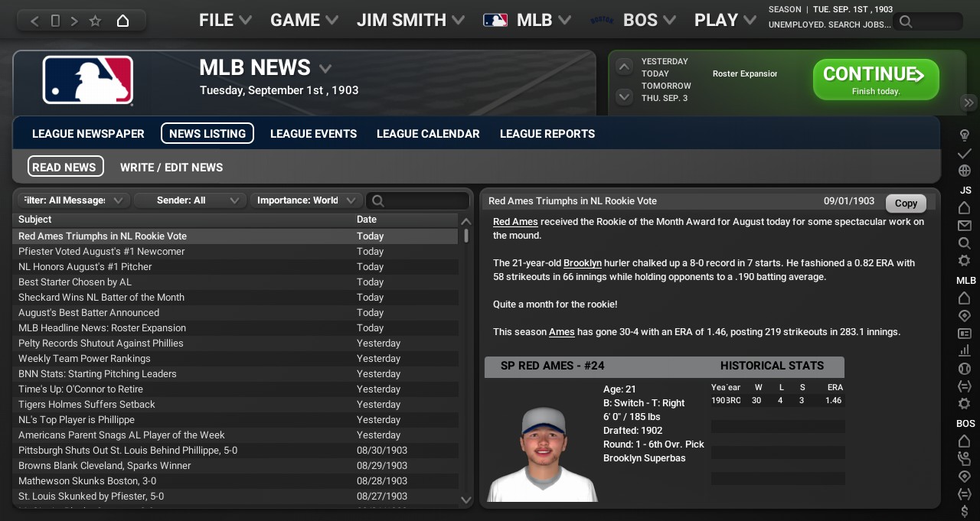Click the star bookmark icon
Viewport: 980px width, 521px height.
(95, 21)
